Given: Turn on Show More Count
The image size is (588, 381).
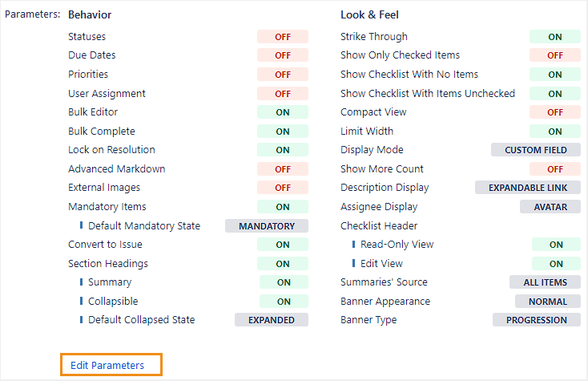Looking at the screenshot, I should (554, 169).
